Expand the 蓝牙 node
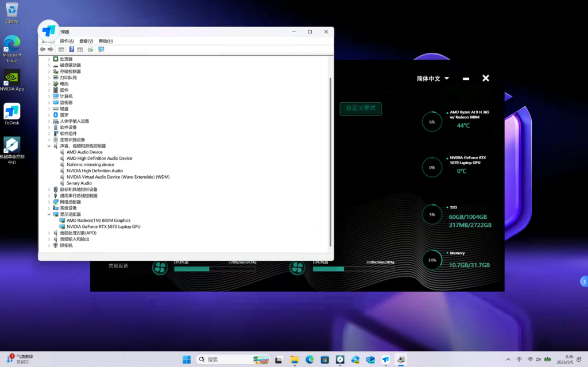The width and height of the screenshot is (588, 367). [49, 115]
